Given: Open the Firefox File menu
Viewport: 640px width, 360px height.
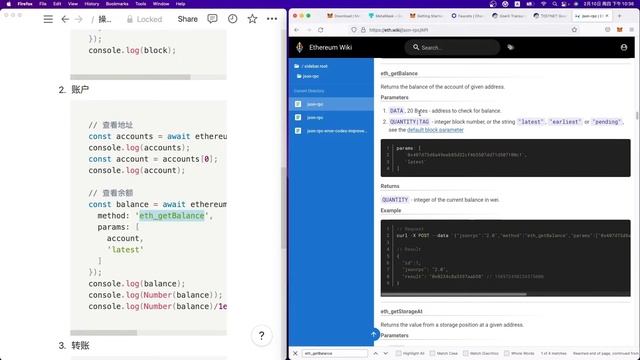Looking at the screenshot, I should (x=43, y=4).
